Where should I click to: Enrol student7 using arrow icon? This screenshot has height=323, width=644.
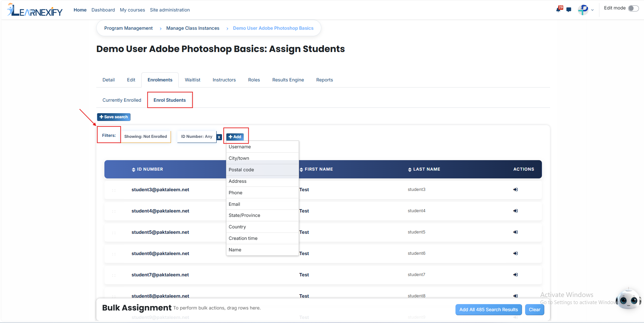pyautogui.click(x=516, y=275)
